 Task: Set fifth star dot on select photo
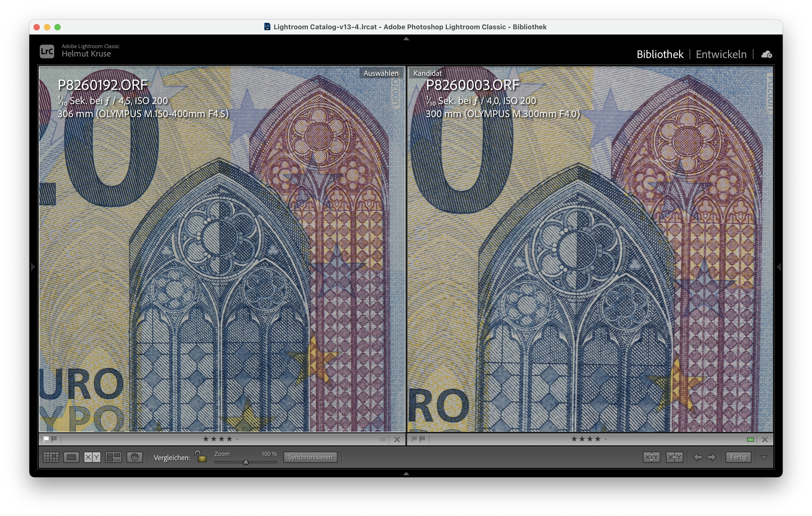[x=237, y=439]
